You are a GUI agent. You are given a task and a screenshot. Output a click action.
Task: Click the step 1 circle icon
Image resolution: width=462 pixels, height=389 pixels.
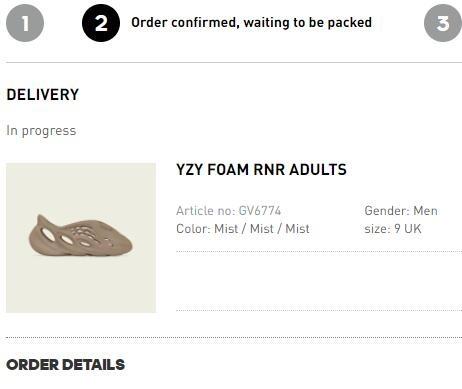[x=25, y=23]
